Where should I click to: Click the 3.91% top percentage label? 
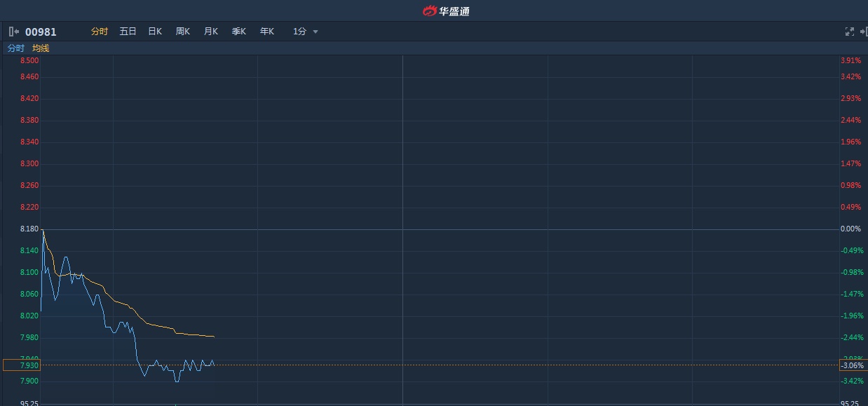[850, 61]
